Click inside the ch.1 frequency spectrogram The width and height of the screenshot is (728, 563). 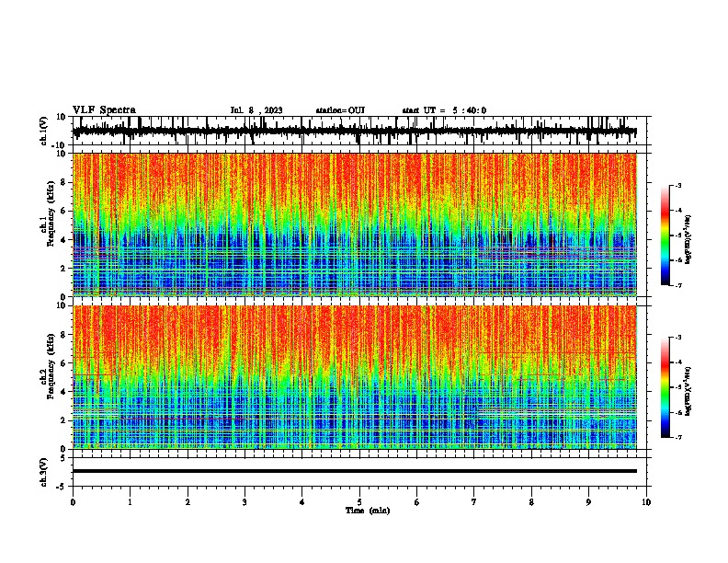click(x=354, y=224)
